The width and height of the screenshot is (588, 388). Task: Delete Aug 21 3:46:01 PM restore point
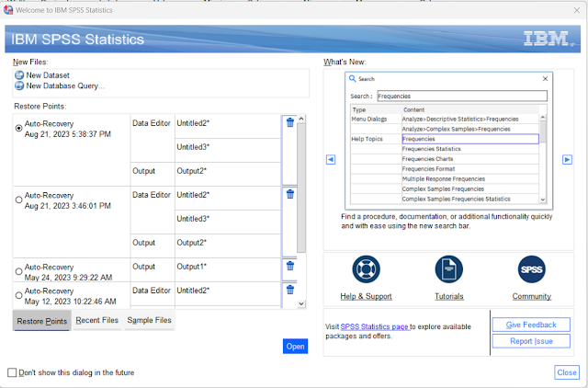coord(290,194)
